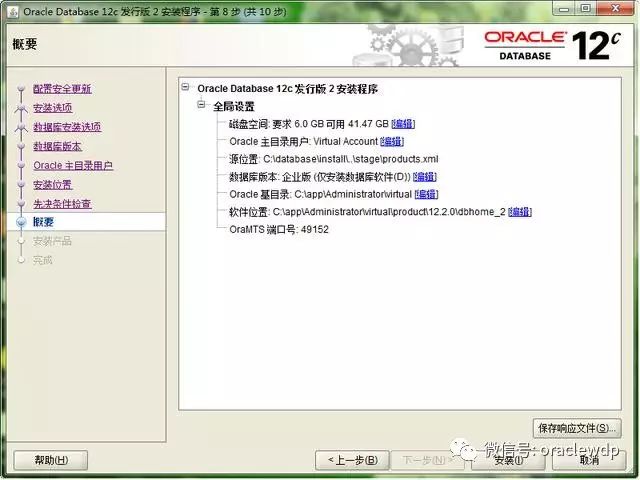The image size is (640, 480).
Task: Click the 配置安全更新 step bullet icon
Action: (x=21, y=88)
